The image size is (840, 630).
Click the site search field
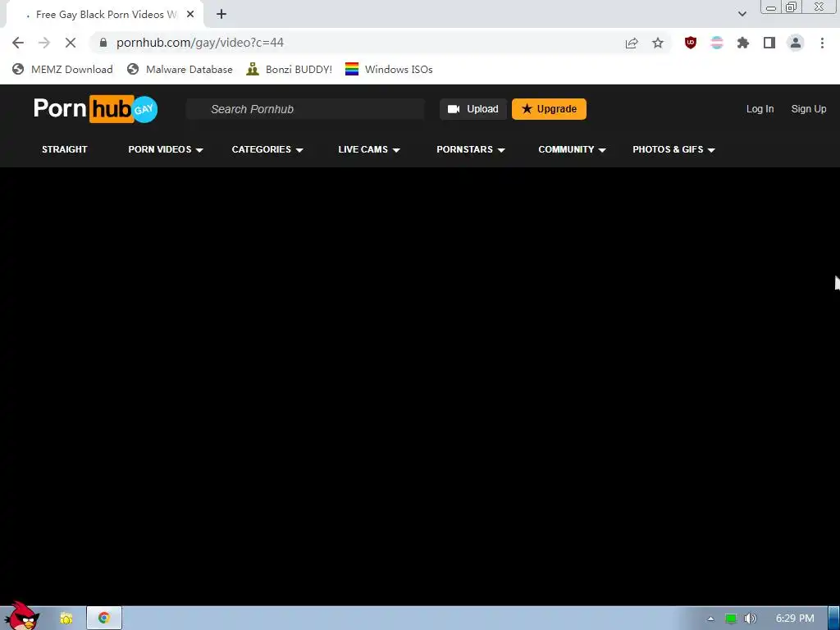[305, 109]
